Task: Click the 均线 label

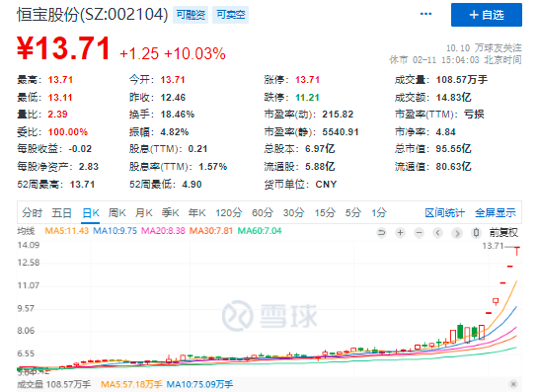Action: coord(26,231)
